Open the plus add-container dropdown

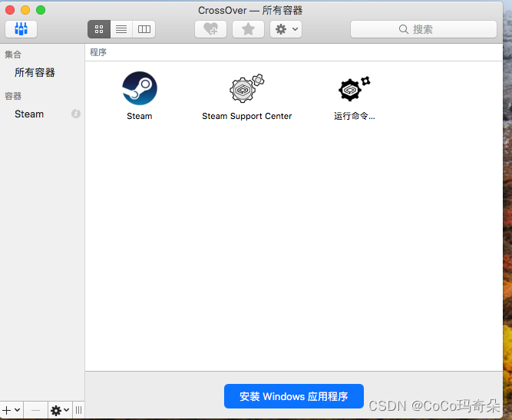point(12,410)
